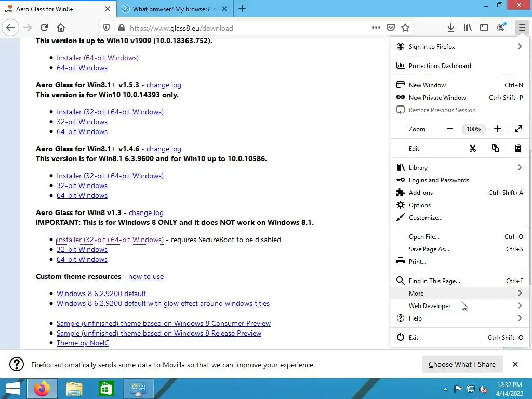Open the how to use link
This screenshot has height=399, width=532.
coord(146,276)
